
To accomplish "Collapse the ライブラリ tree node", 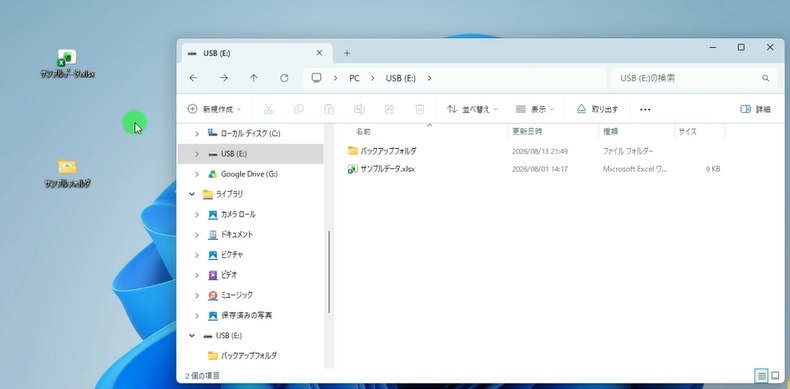I will (x=191, y=194).
